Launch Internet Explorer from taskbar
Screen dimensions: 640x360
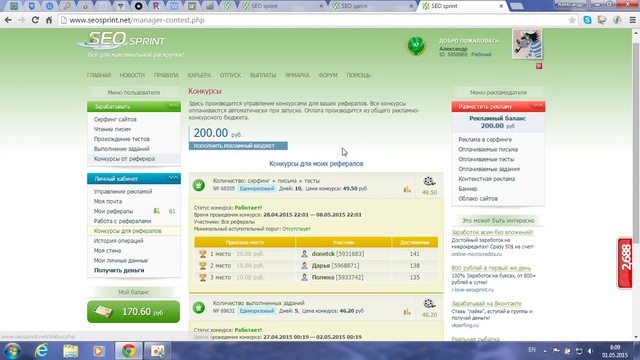tap(41, 351)
